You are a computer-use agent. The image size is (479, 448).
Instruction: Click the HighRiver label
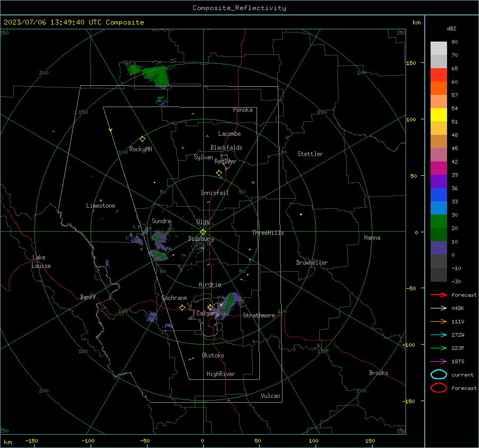[x=221, y=374]
